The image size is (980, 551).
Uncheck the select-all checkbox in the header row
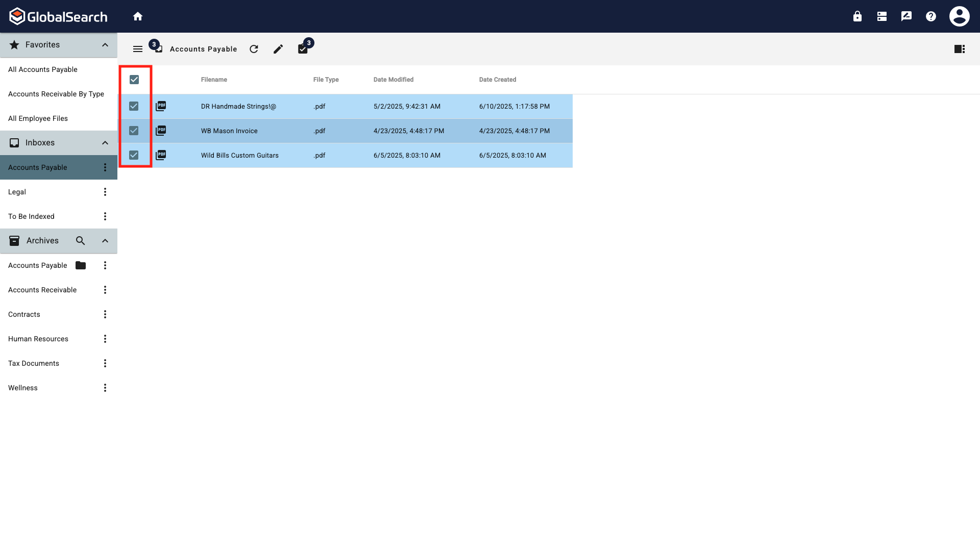coord(134,80)
